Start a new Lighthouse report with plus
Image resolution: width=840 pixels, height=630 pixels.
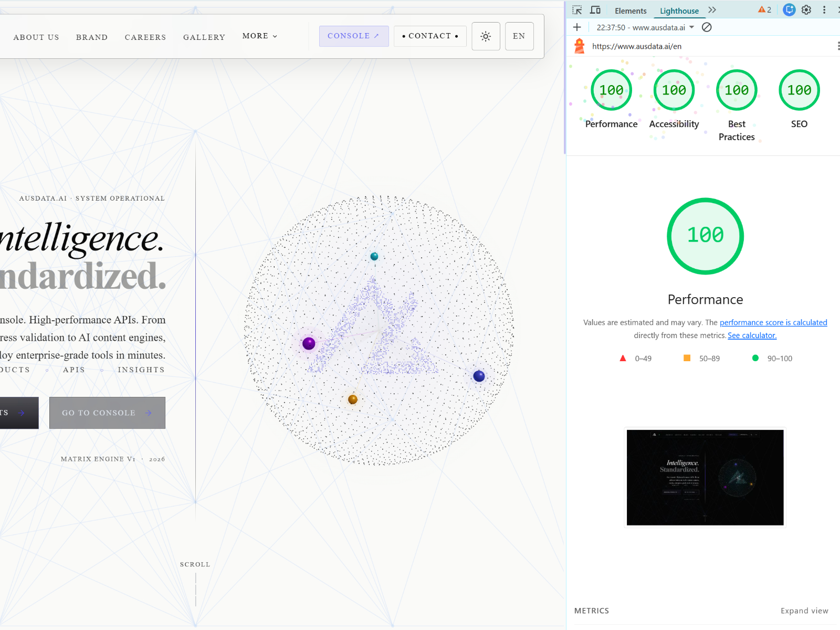[x=577, y=27]
